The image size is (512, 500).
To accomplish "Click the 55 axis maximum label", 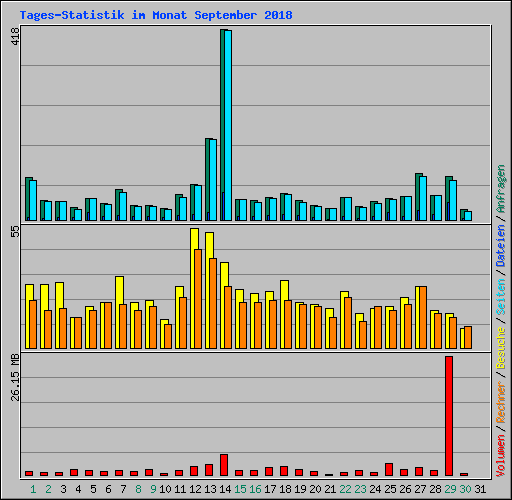I will click(x=15, y=232).
